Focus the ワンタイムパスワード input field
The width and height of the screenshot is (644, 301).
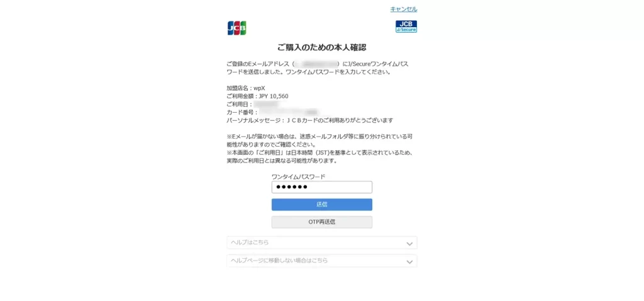click(x=321, y=187)
